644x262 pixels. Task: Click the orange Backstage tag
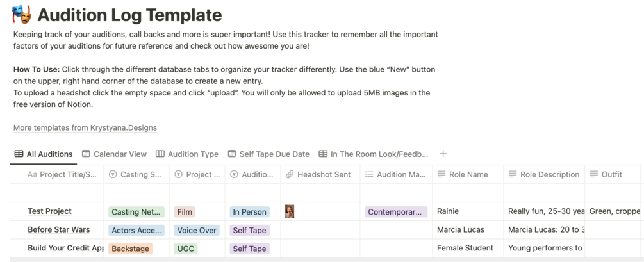(131, 249)
